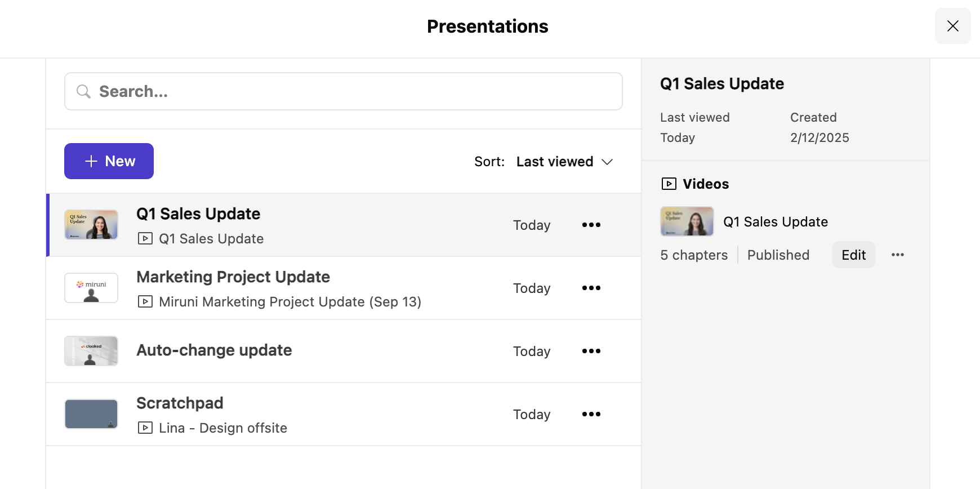The width and height of the screenshot is (980, 489).
Task: Click video icon beside Miruni Marketing Project Update
Action: point(145,301)
